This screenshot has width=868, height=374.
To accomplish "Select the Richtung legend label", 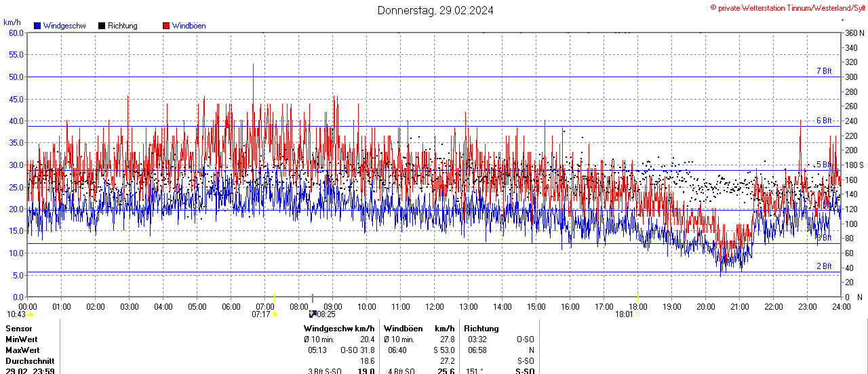I will point(123,26).
